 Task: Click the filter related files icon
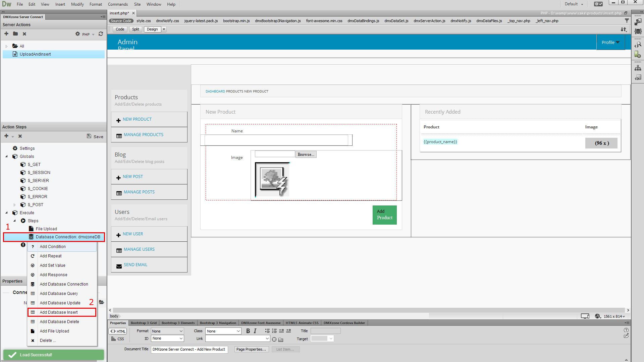pos(627,21)
